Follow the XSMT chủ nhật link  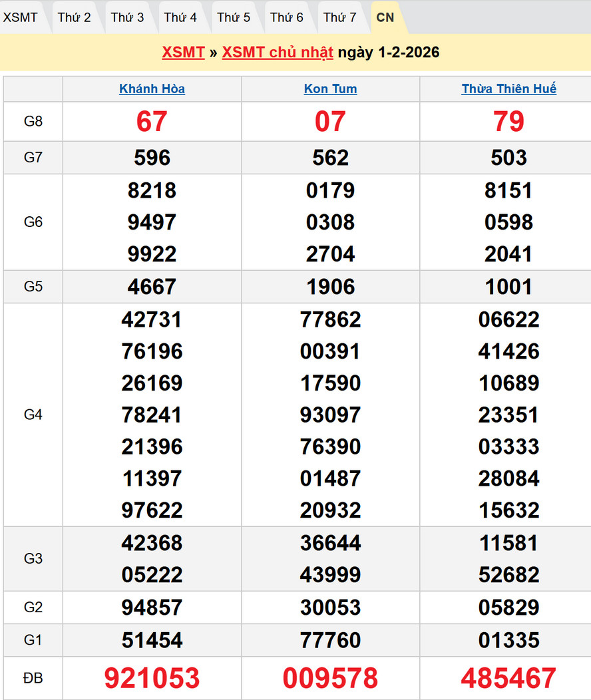tap(278, 53)
